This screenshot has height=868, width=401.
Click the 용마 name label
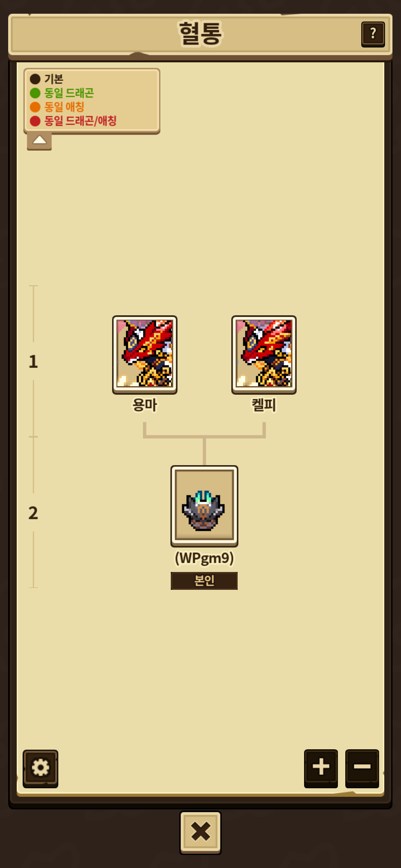(x=145, y=405)
